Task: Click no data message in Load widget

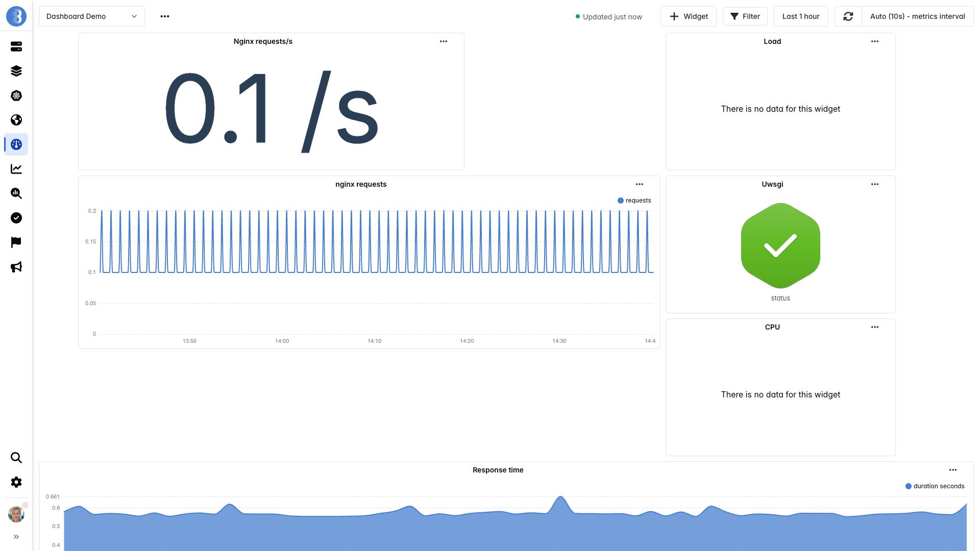Action: coord(780,109)
